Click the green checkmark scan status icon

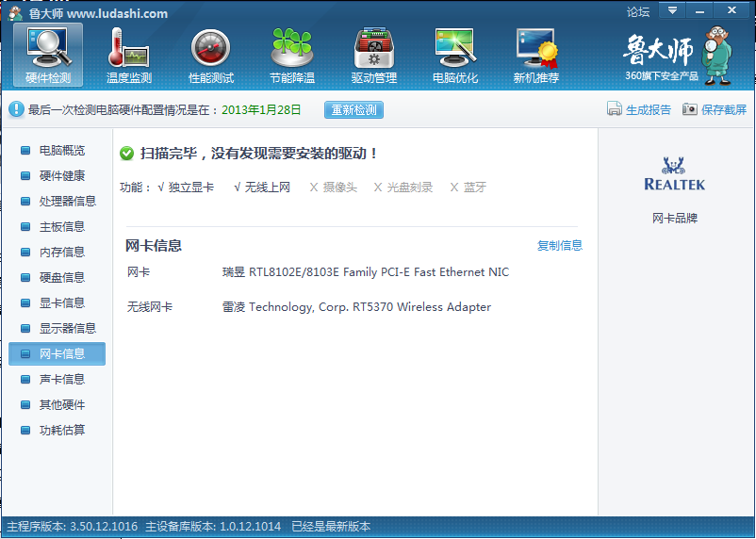coord(127,154)
